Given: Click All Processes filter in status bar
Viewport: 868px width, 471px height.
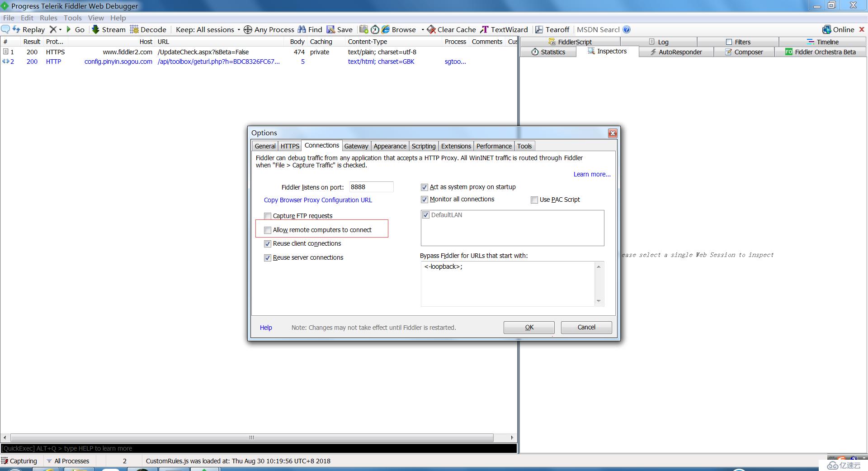Looking at the screenshot, I should [68, 461].
